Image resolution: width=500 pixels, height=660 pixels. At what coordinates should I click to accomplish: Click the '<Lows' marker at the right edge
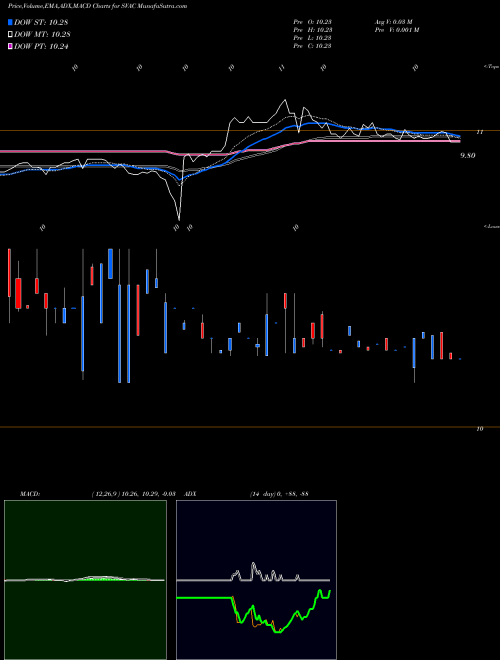click(492, 226)
